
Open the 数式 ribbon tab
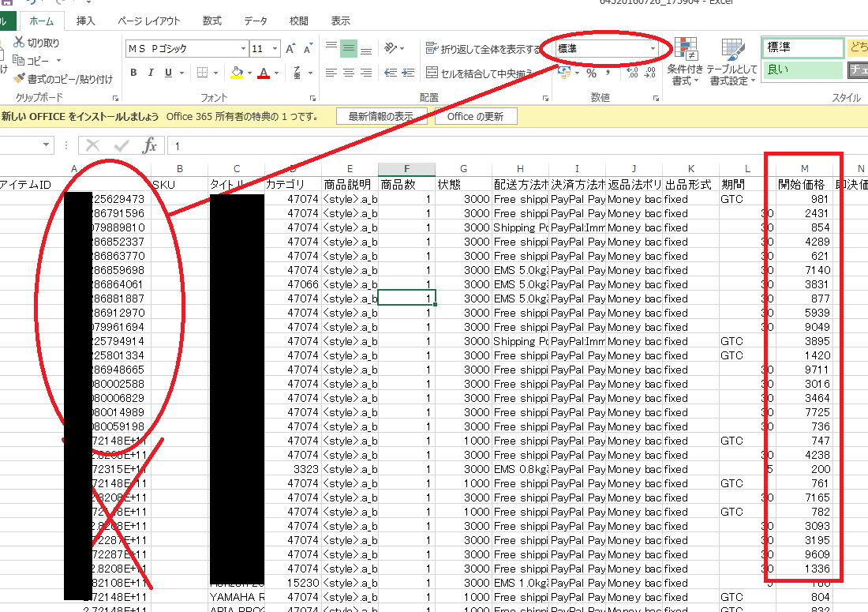point(212,21)
